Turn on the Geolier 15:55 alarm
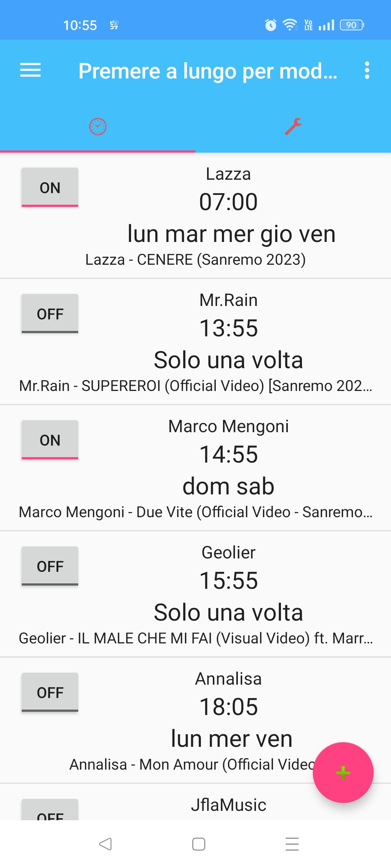 click(x=50, y=566)
